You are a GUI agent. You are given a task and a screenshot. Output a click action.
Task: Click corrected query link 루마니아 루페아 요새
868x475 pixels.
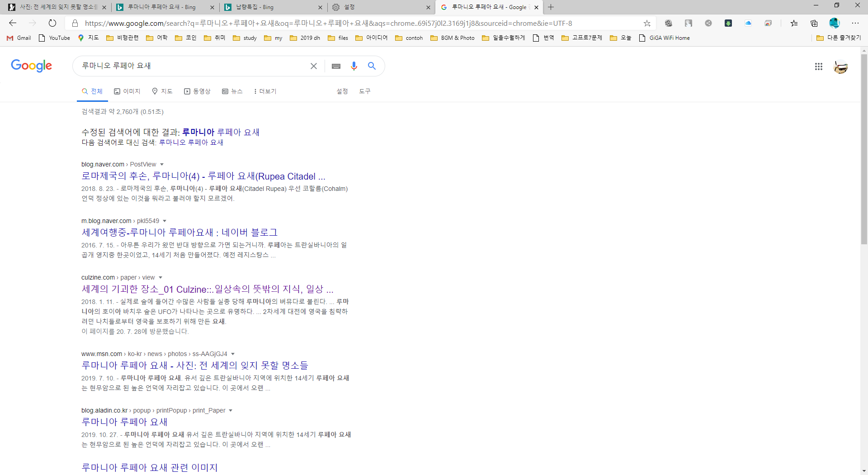(x=221, y=132)
